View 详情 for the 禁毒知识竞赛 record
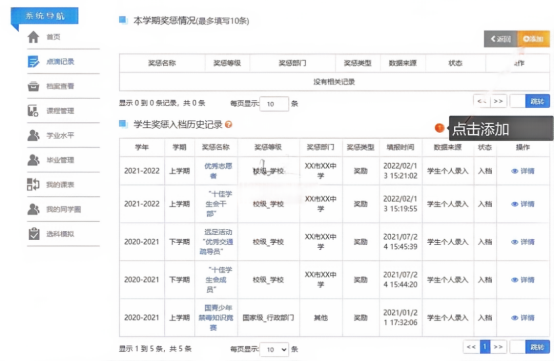This screenshot has height=361, width=554. click(x=523, y=318)
